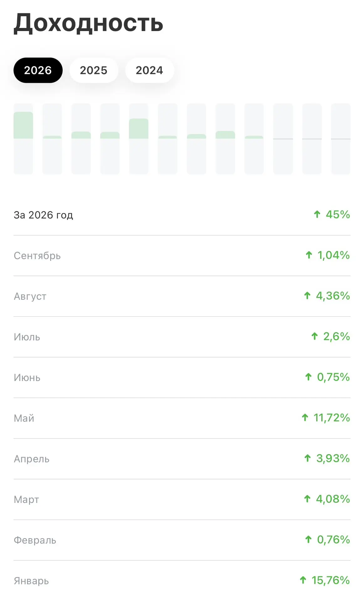Open the Сентябрь row
This screenshot has width=364, height=602.
(x=182, y=256)
